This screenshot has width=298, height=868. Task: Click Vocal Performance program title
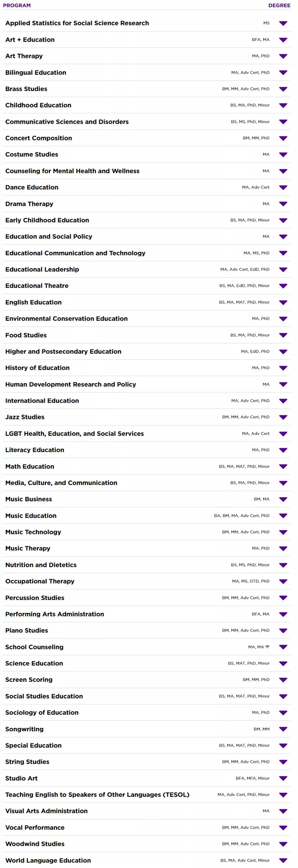[35, 827]
